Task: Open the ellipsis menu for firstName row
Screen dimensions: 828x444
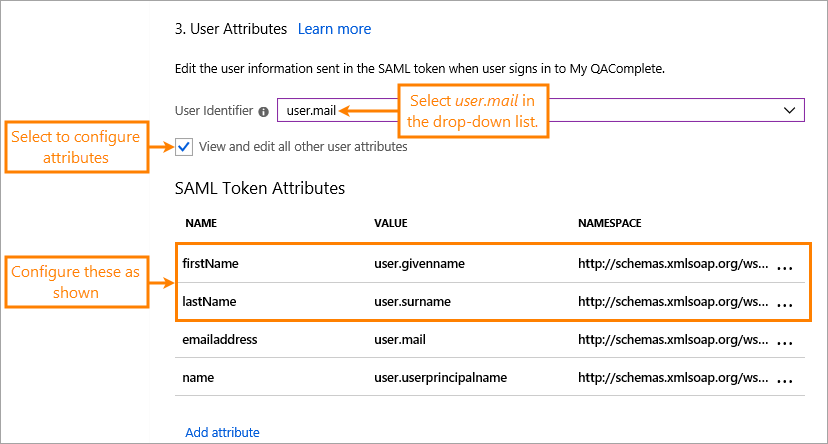Action: coord(784,266)
